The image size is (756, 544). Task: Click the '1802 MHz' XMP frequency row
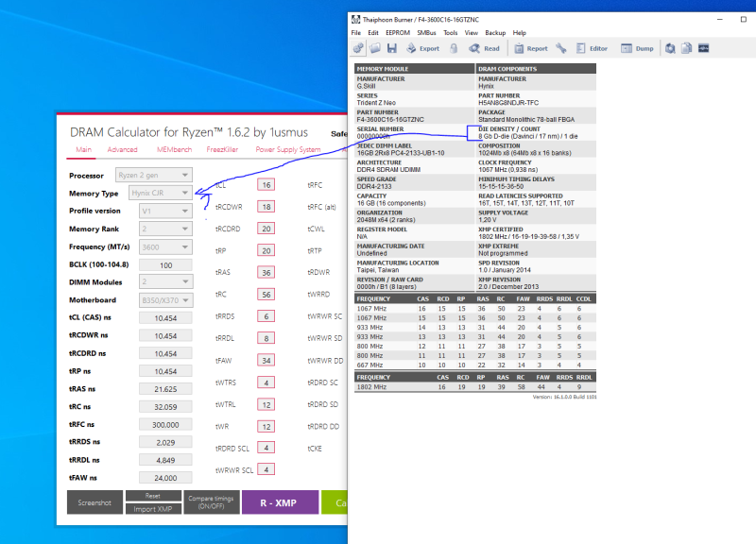tap(475, 387)
